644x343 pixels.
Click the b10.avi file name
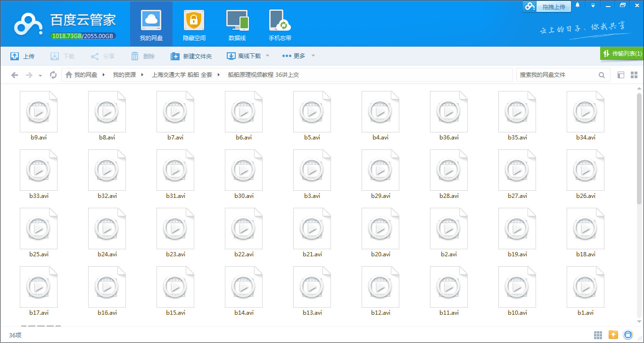click(517, 313)
